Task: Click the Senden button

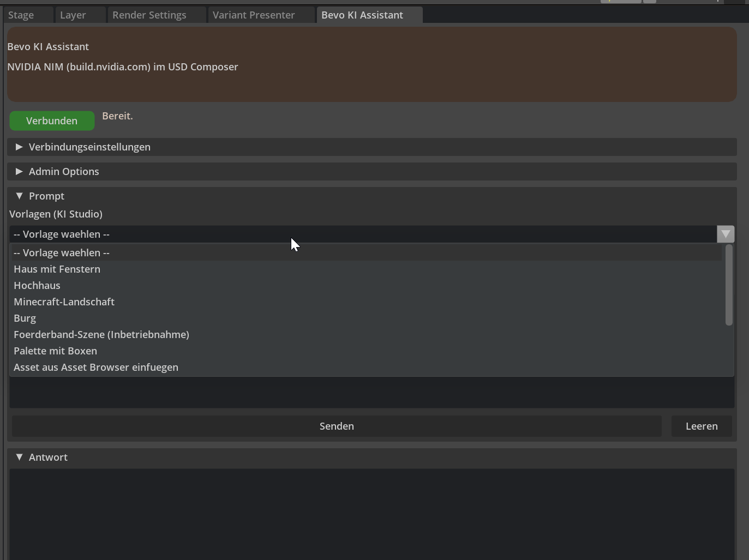Action: click(337, 426)
